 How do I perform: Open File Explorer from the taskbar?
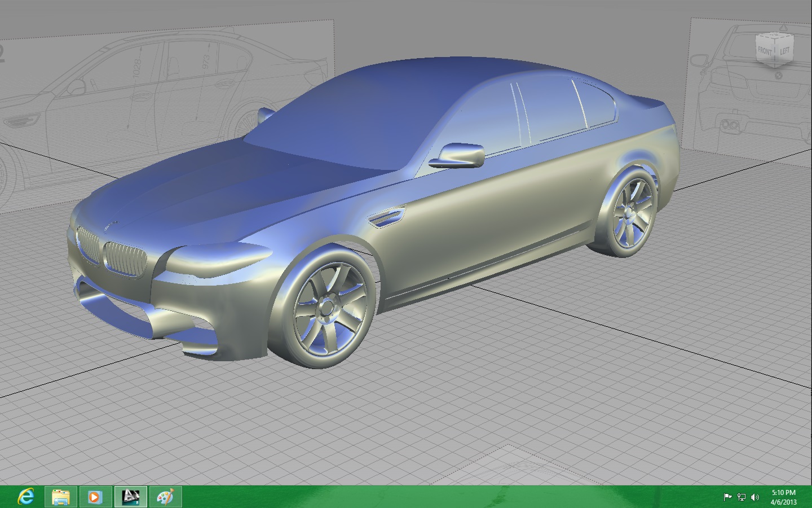tap(60, 497)
